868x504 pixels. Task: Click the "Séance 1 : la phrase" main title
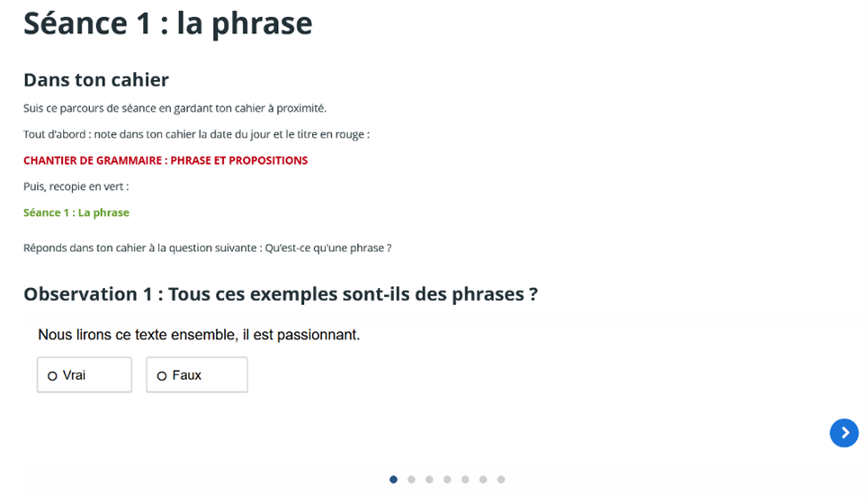click(x=167, y=24)
